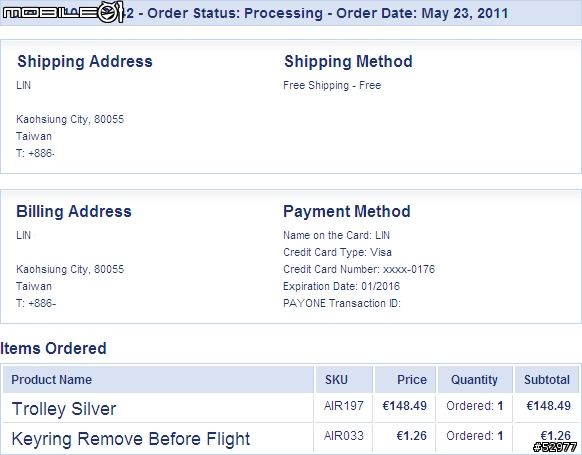Click the SKU column header
Viewport: 582px width, 455px height.
point(336,380)
